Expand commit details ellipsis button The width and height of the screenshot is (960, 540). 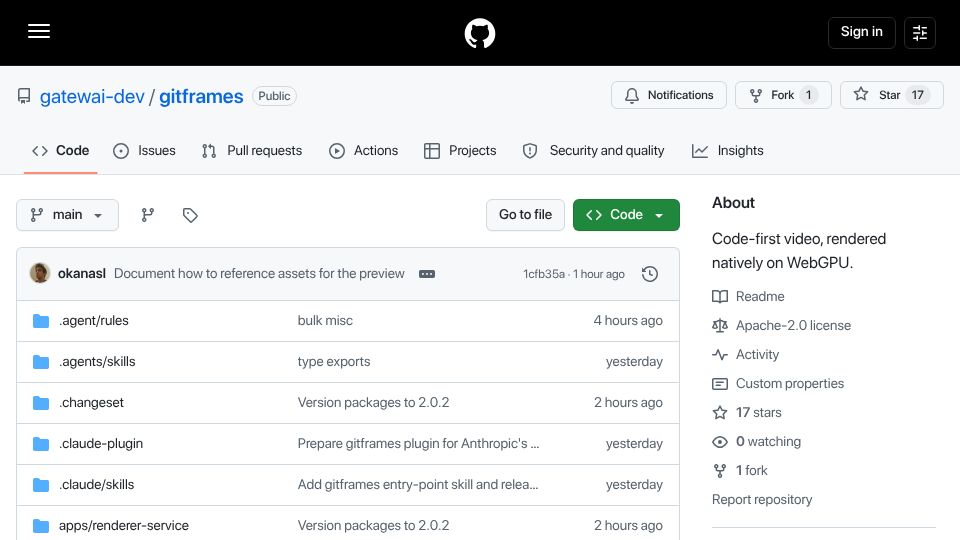point(427,274)
